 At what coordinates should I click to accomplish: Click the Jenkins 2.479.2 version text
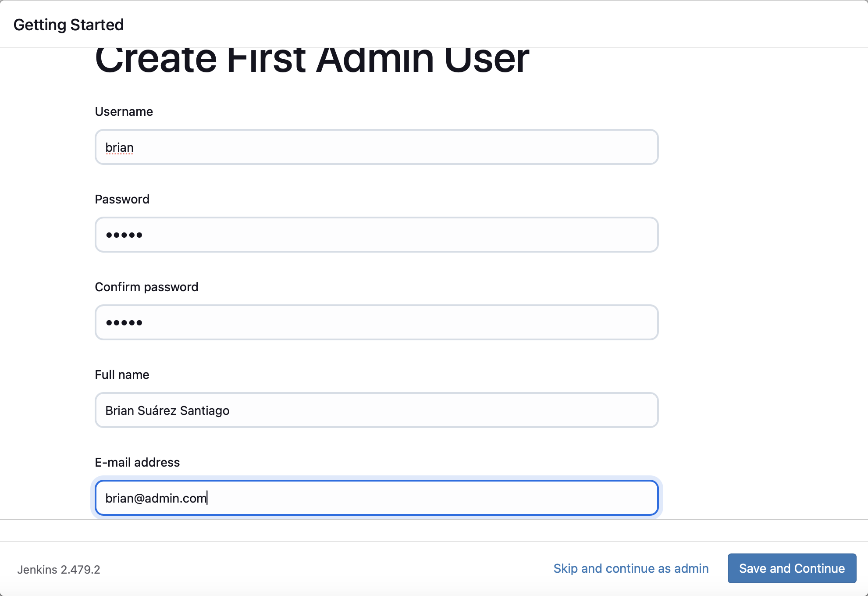[x=59, y=570]
